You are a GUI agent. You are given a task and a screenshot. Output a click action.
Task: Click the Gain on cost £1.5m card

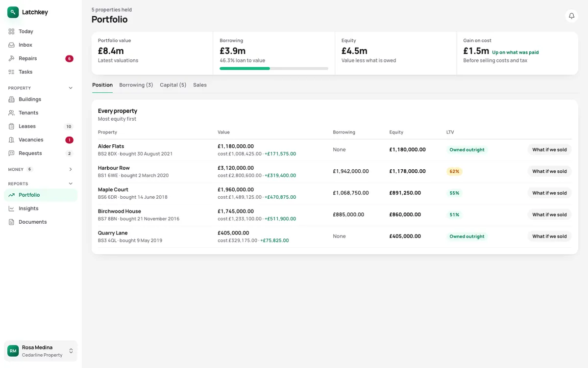click(x=517, y=53)
